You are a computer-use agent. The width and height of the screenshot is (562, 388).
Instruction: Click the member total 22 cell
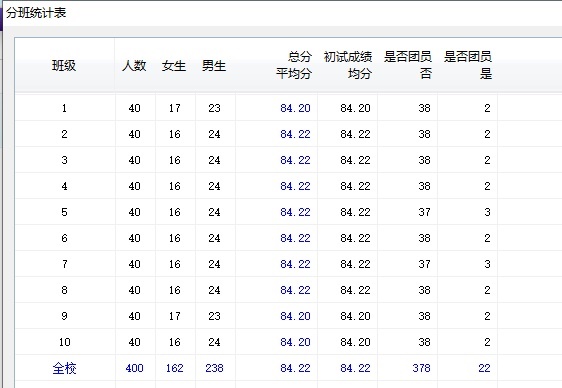tap(484, 368)
